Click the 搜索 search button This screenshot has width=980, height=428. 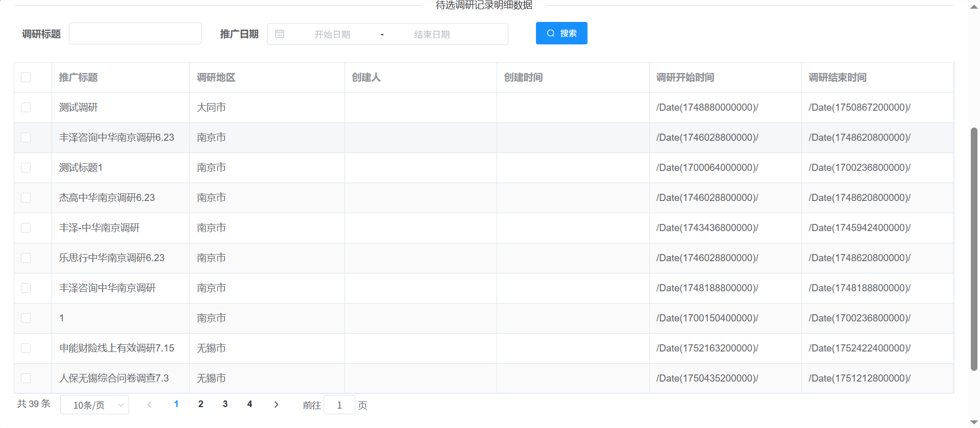coord(561,33)
